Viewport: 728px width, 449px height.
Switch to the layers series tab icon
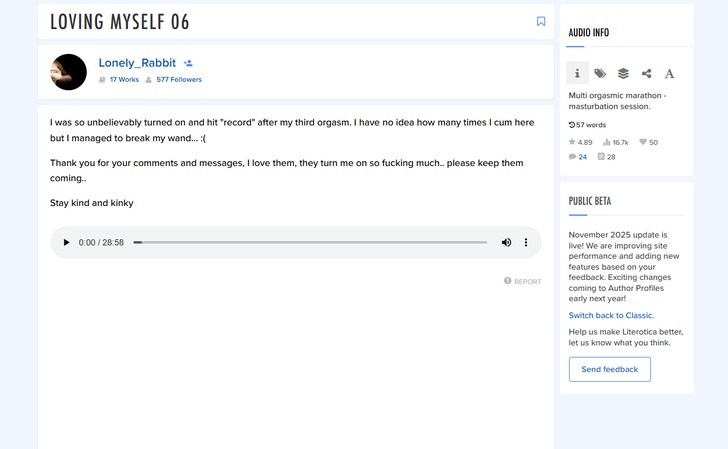click(x=623, y=73)
